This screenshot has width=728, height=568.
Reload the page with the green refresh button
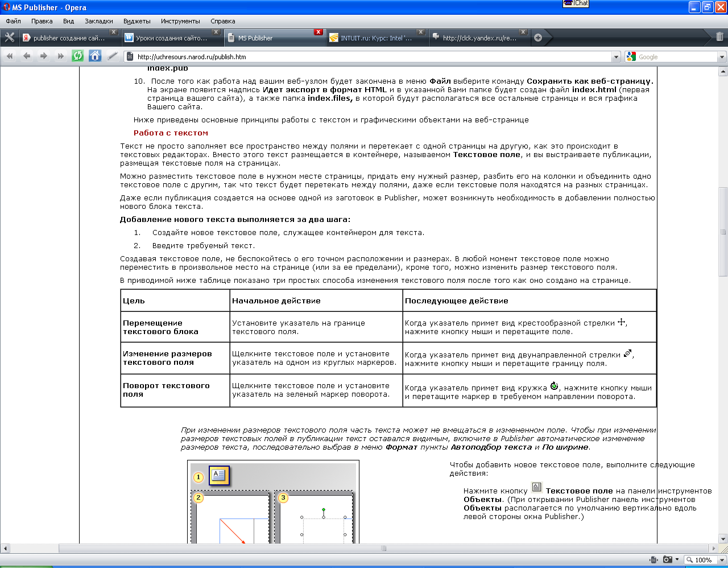tap(78, 56)
